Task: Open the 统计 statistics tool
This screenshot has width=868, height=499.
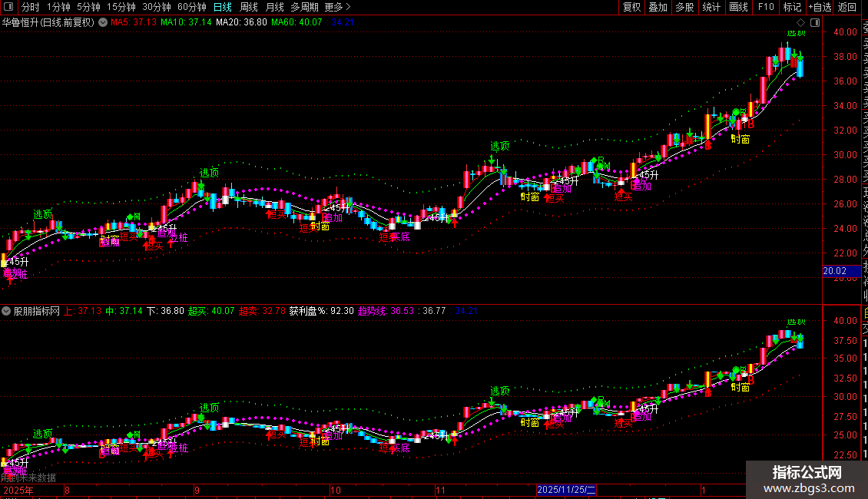Action: point(711,7)
